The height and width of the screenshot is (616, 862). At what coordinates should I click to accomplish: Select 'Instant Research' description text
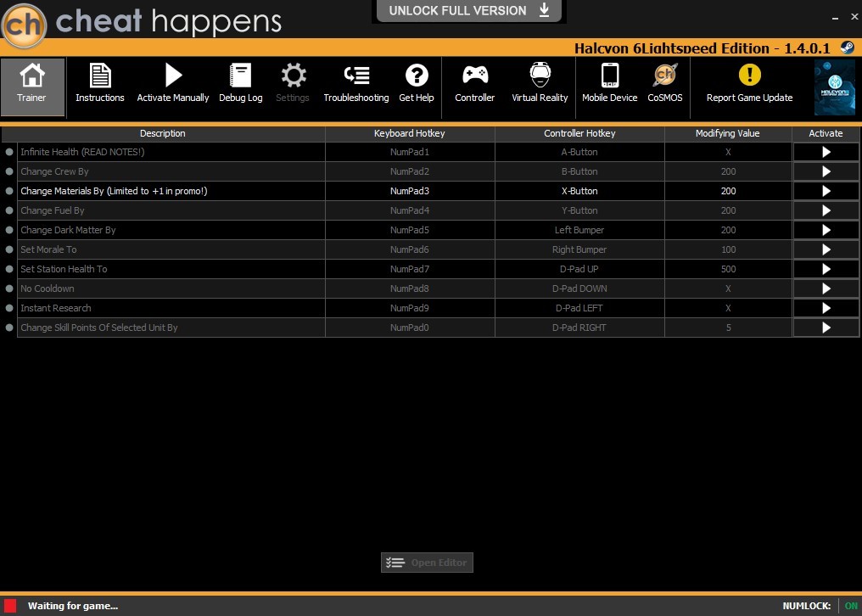point(56,308)
